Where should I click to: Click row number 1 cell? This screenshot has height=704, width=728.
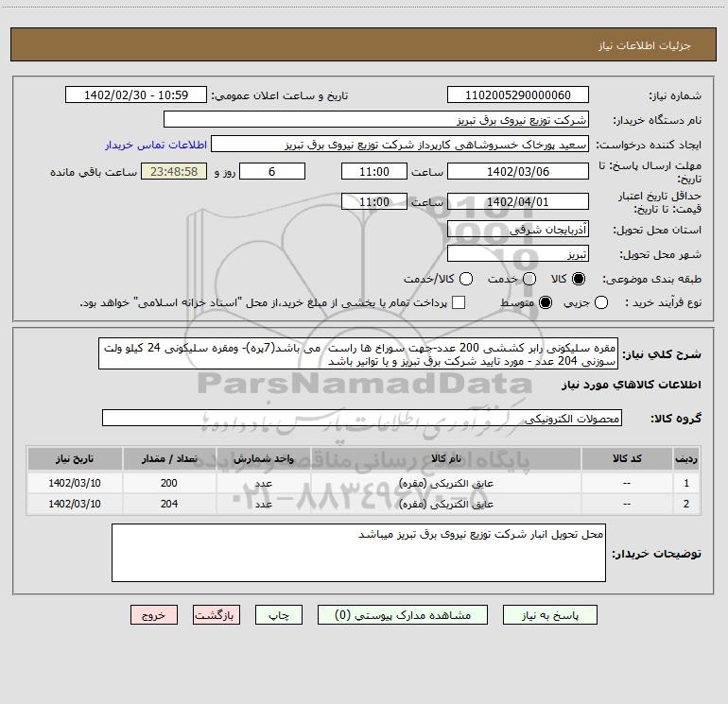pyautogui.click(x=686, y=483)
